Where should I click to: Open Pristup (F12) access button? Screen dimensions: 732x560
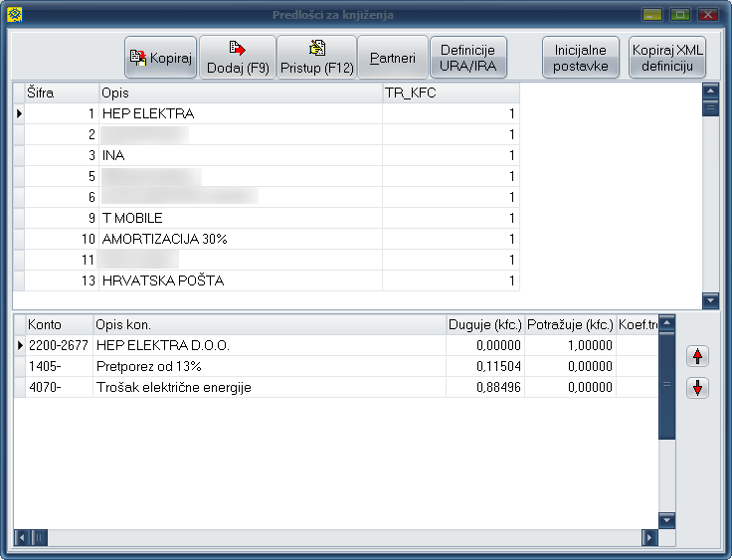316,58
